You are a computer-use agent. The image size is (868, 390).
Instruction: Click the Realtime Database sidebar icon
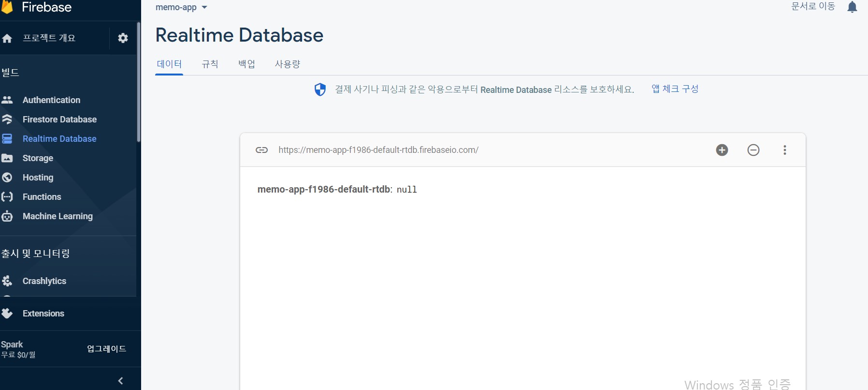[7, 139]
